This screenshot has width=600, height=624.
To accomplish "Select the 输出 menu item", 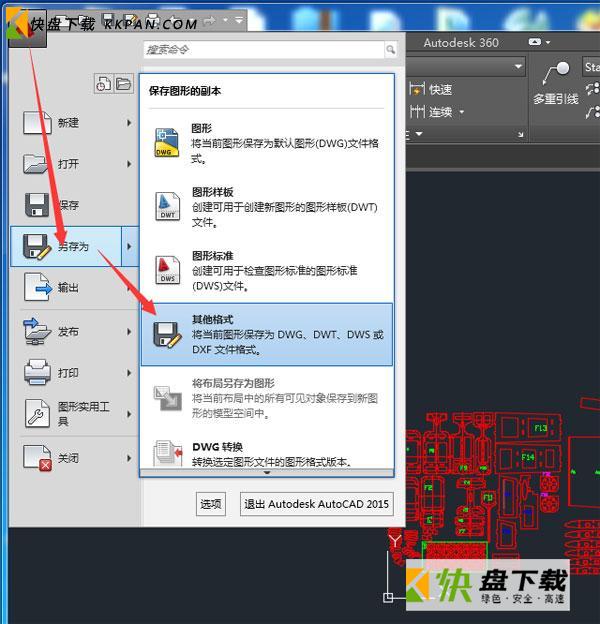I will [74, 287].
